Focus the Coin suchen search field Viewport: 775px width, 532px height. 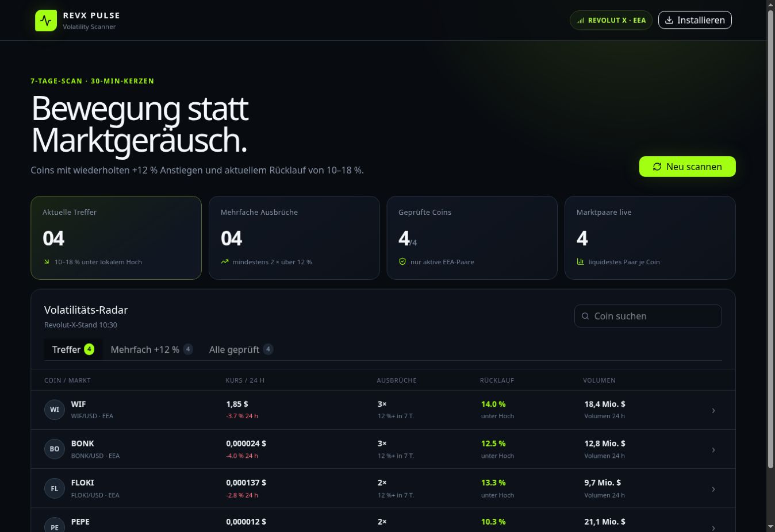[648, 316]
